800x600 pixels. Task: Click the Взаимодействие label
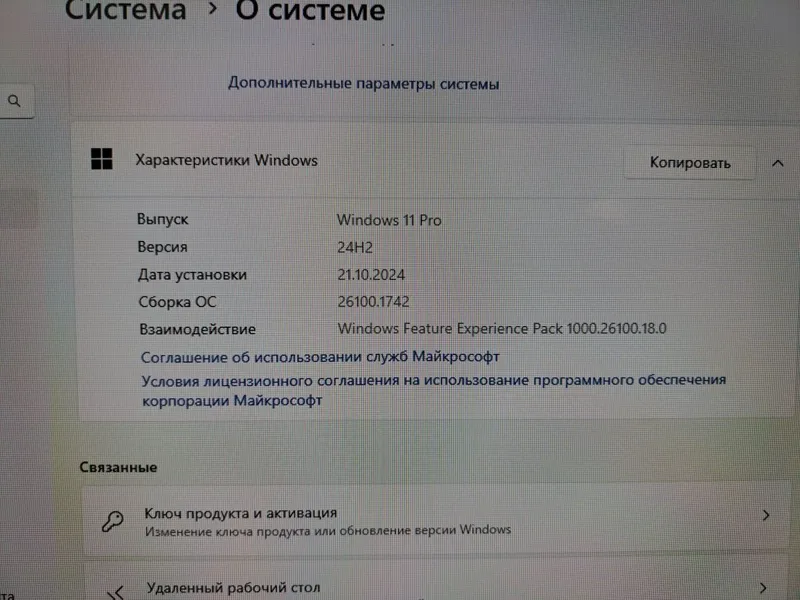197,329
